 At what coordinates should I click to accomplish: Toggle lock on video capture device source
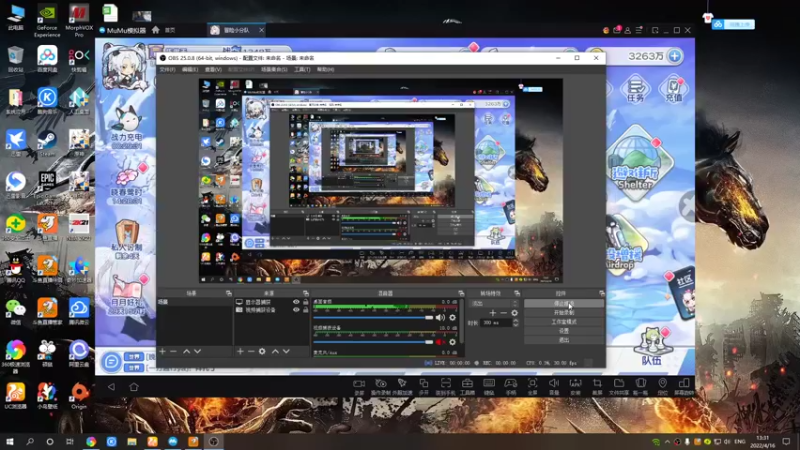click(306, 310)
